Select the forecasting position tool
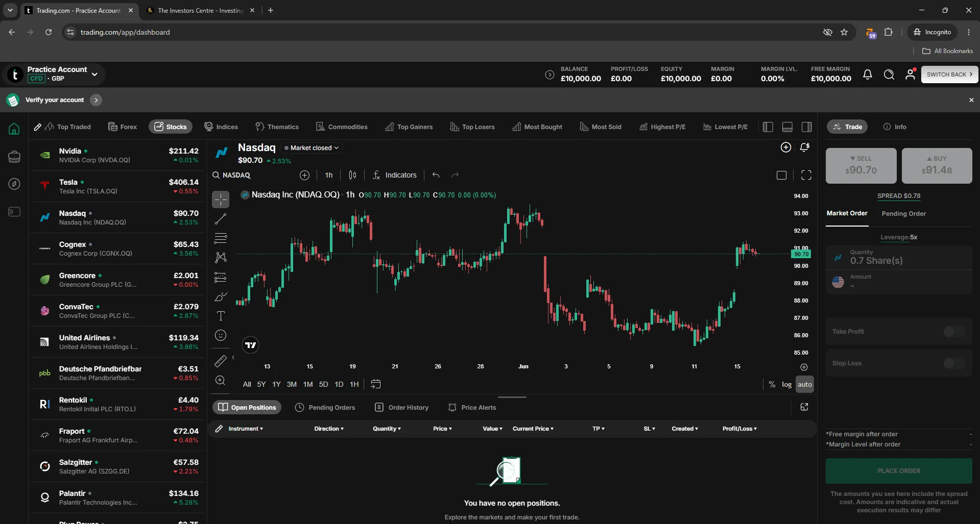Screen dimensions: 980x524 [x=221, y=277]
